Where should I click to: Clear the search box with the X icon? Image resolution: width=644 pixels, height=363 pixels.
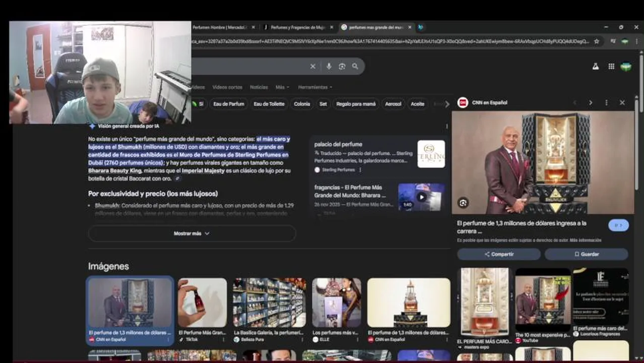312,66
